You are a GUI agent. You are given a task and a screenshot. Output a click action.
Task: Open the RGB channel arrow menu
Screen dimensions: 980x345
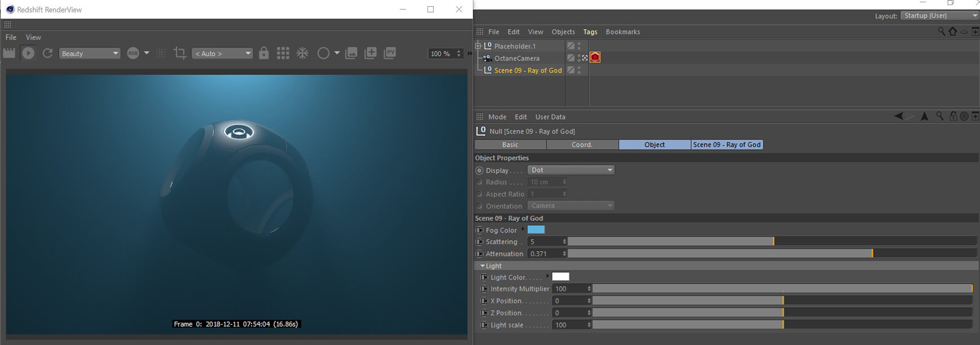point(147,53)
